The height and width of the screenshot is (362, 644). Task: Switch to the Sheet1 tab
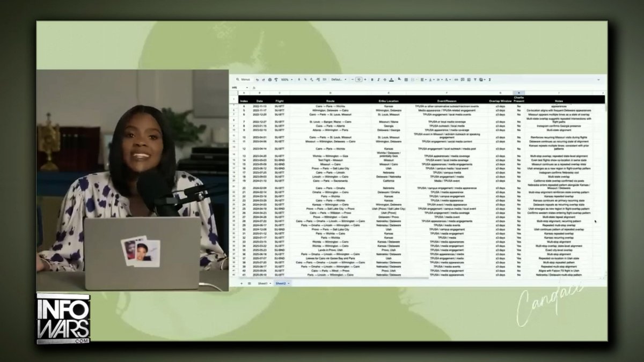click(x=264, y=283)
